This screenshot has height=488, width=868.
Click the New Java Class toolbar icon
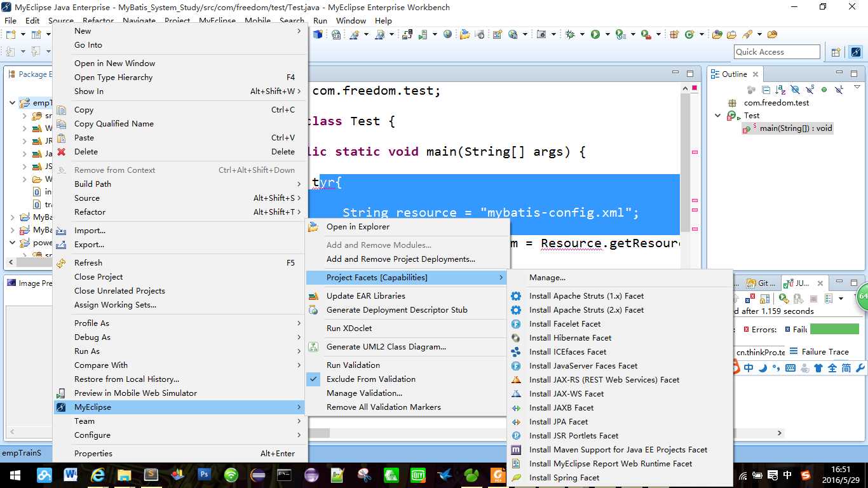click(x=689, y=34)
